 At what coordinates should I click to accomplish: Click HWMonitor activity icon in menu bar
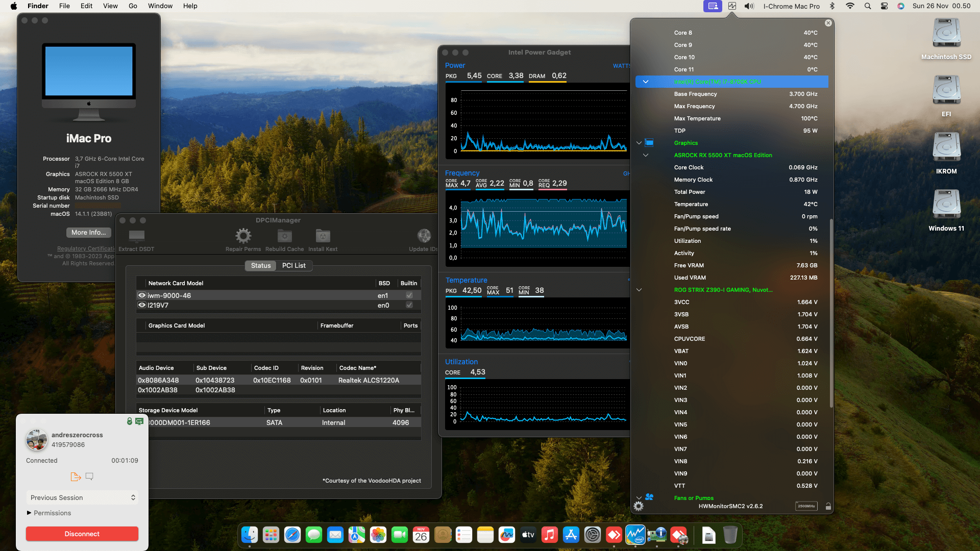pyautogui.click(x=732, y=6)
